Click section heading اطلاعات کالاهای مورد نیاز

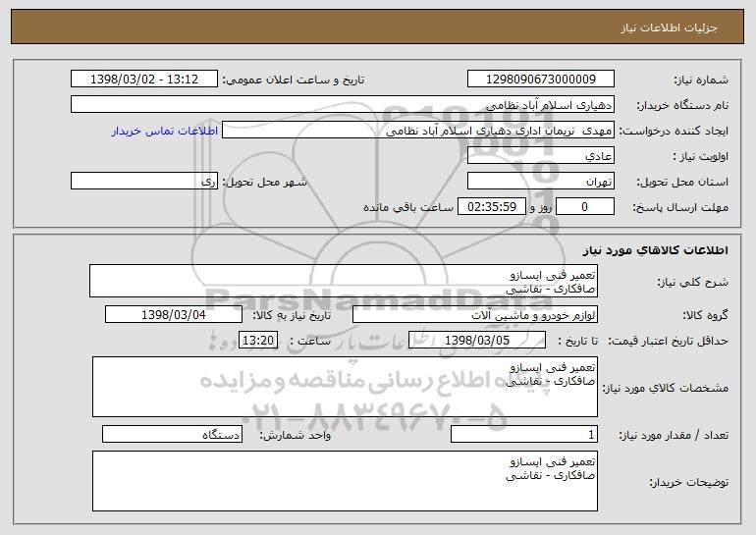point(655,250)
